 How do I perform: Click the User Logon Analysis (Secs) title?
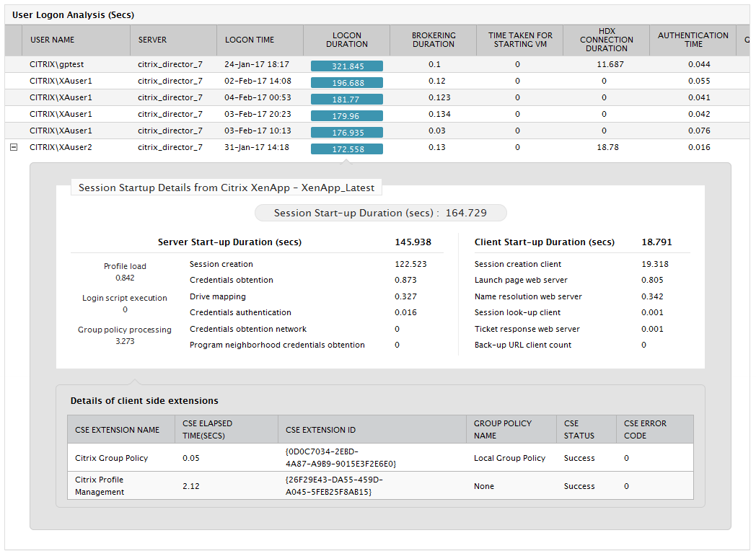coord(74,15)
